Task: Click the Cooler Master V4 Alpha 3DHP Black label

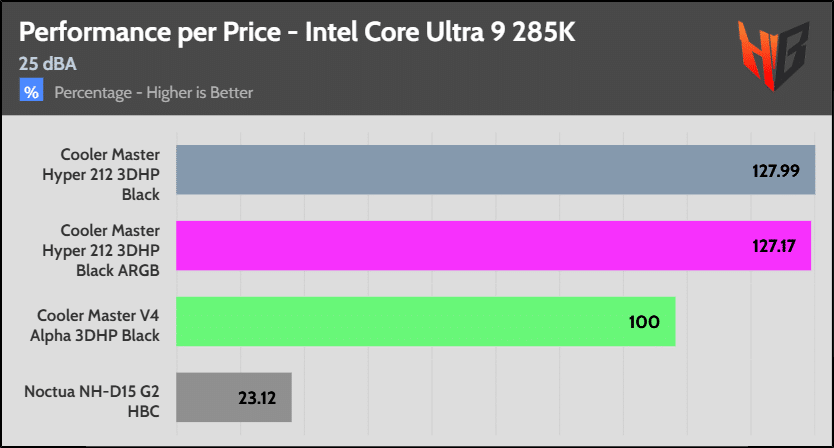Action: point(97,321)
